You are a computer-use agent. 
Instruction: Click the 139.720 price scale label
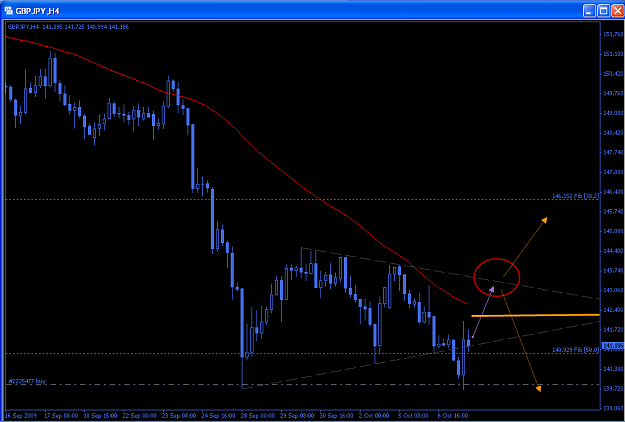click(613, 388)
